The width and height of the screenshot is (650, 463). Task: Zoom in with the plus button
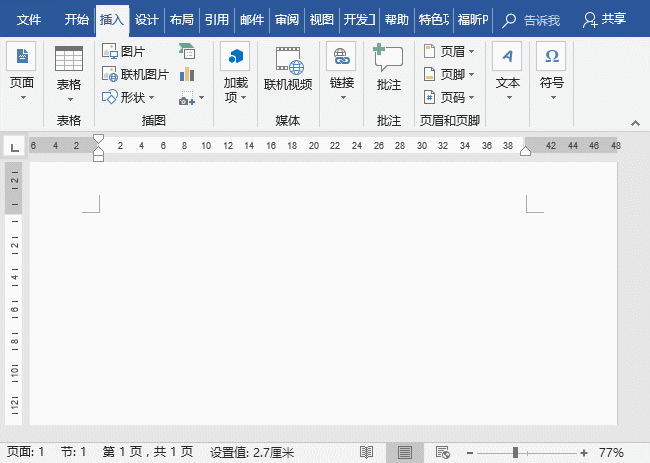coord(584,453)
